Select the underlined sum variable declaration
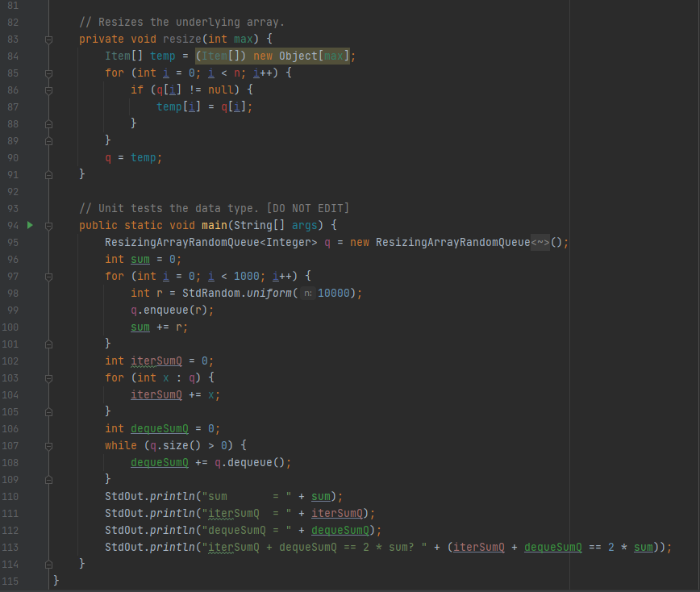The height and width of the screenshot is (592, 700). 140,259
